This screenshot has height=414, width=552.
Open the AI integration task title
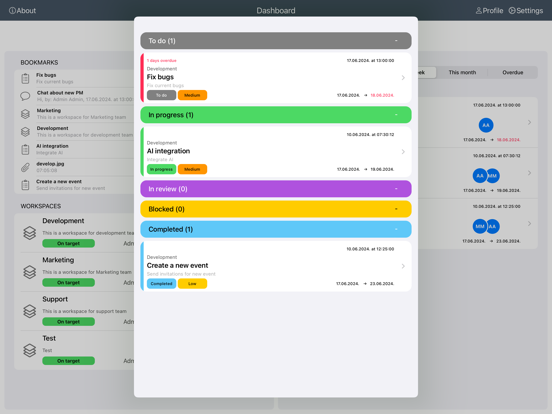(168, 151)
